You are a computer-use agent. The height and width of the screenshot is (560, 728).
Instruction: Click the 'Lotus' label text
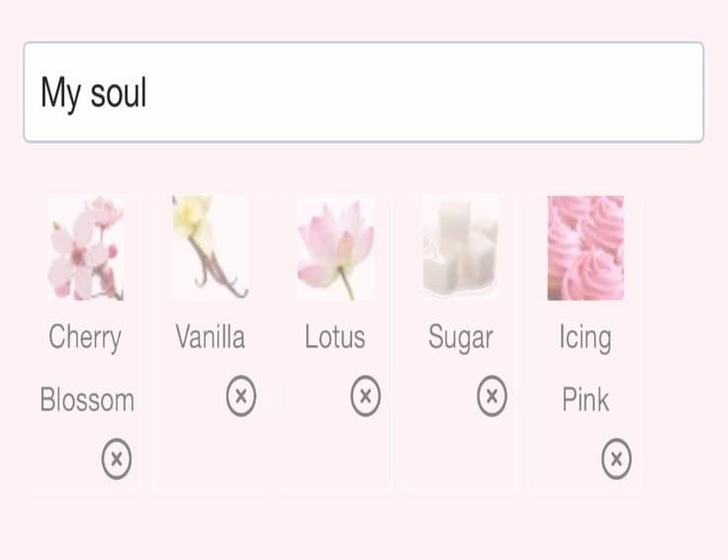click(334, 336)
